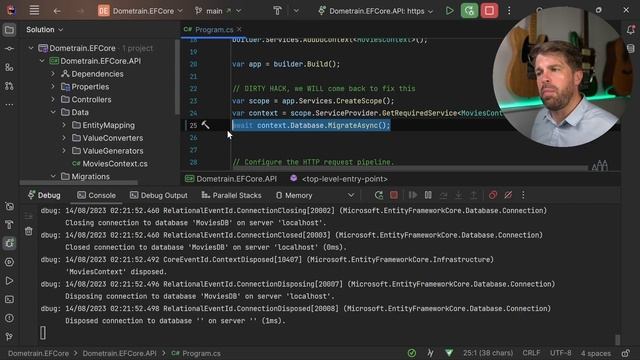
Task: Switch to the Debug Output tab
Action: [159, 195]
